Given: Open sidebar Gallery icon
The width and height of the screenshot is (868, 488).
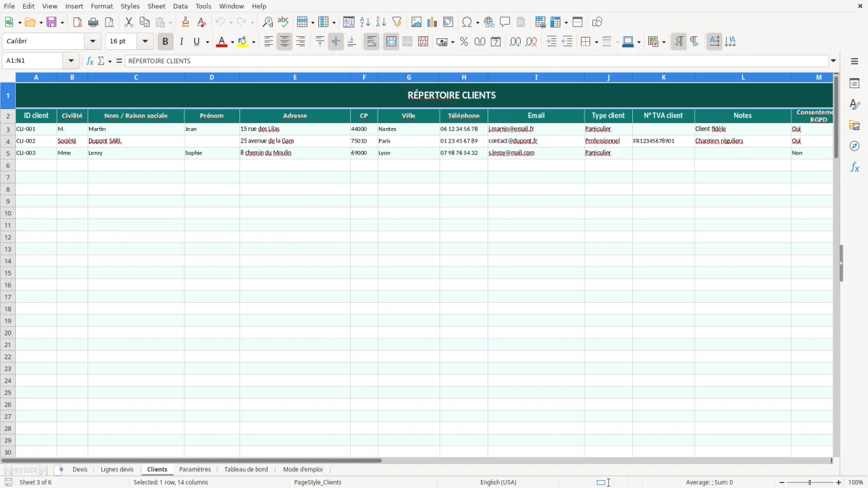Looking at the screenshot, I should [854, 126].
